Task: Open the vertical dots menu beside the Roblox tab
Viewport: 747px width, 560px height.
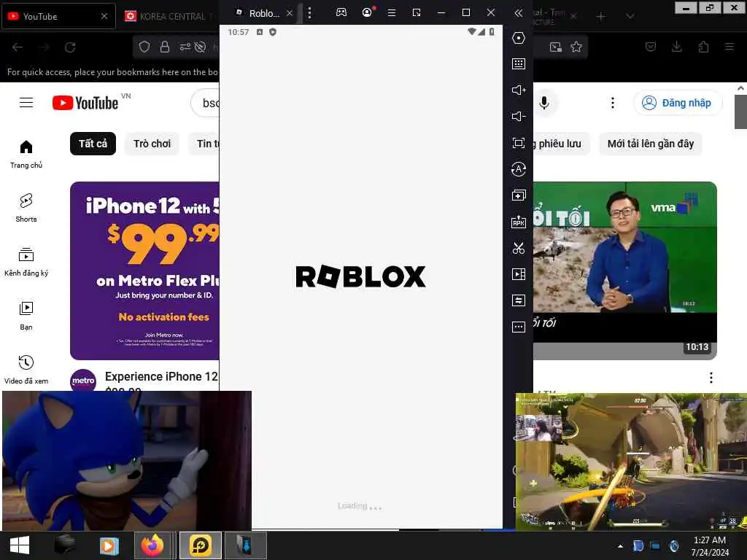Action: 309,13
